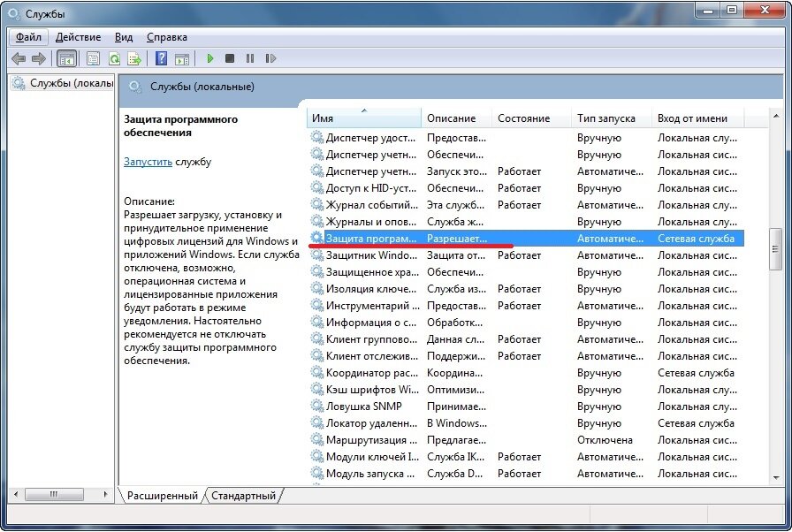The height and width of the screenshot is (532, 792).
Task: Open service properties via toolbar icon
Action: (x=92, y=58)
